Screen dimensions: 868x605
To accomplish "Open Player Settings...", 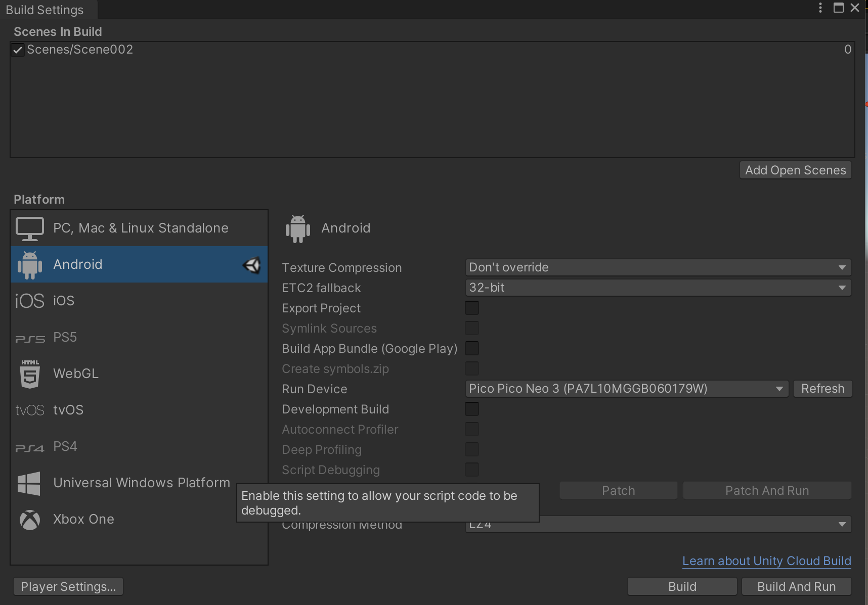I will 68,586.
